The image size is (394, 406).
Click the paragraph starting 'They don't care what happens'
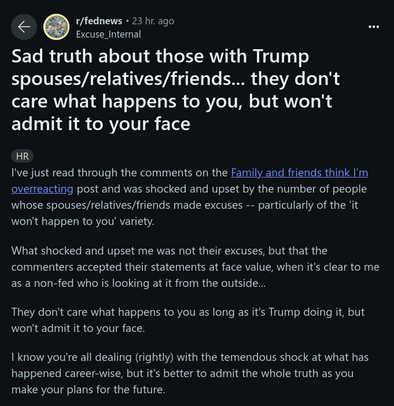[x=188, y=320]
